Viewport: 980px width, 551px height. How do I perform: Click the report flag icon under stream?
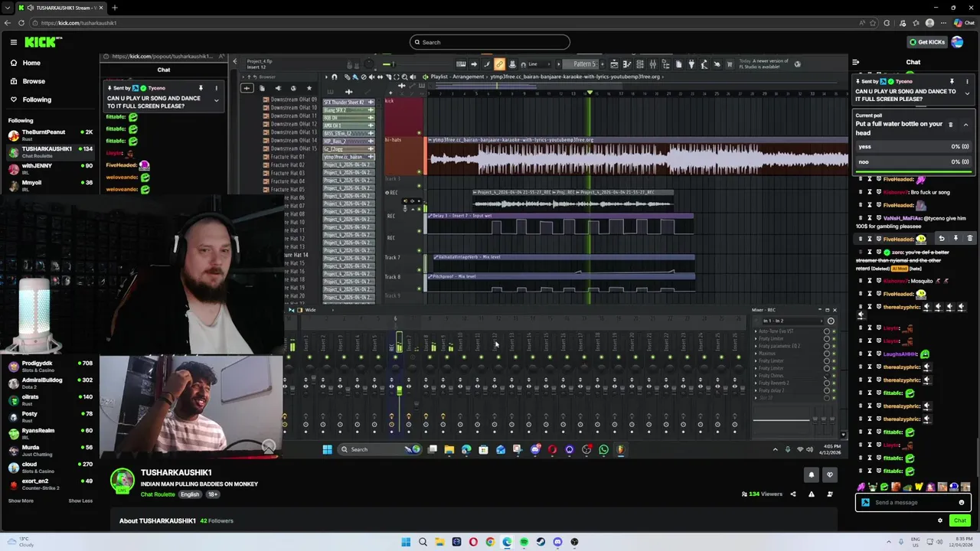tap(812, 494)
